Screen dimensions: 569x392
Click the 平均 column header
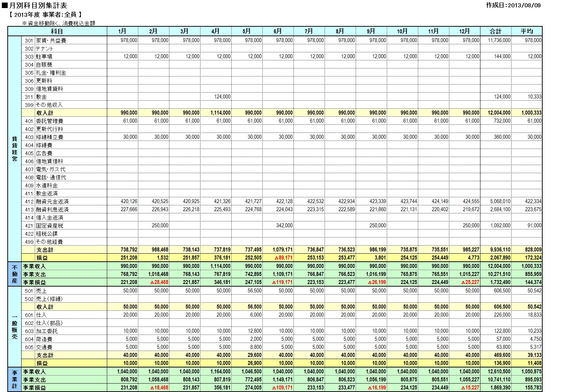(527, 31)
